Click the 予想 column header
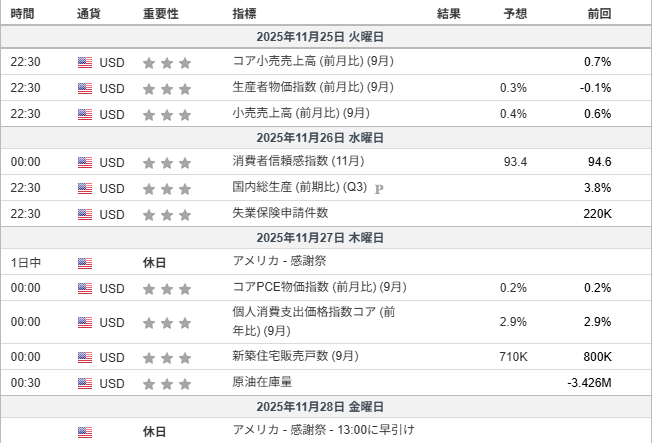This screenshot has height=443, width=653. (516, 14)
